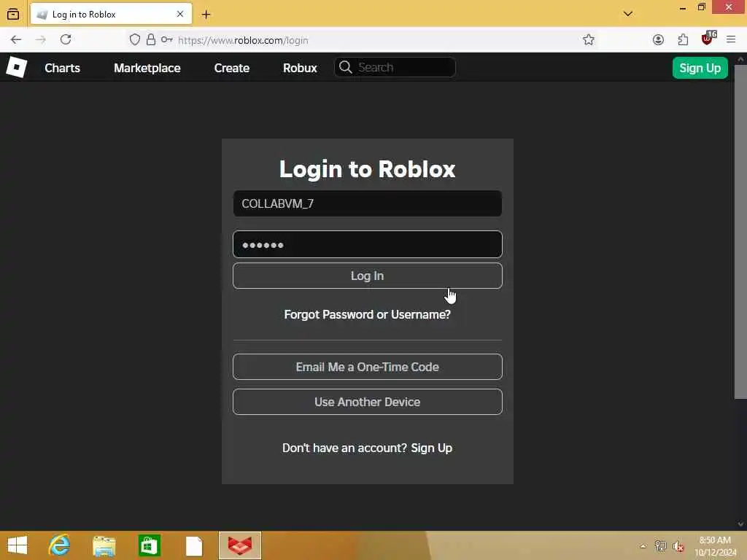Focus the password field
The width and height of the screenshot is (747, 560).
pyautogui.click(x=368, y=244)
